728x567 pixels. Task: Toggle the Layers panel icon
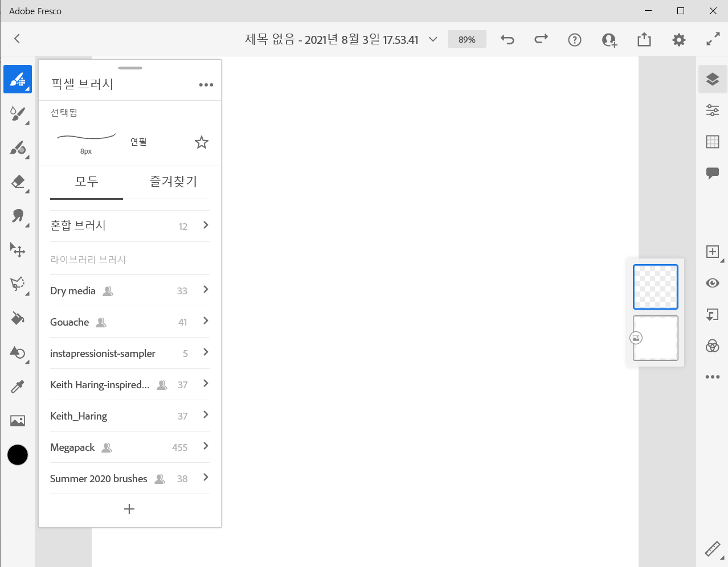713,79
